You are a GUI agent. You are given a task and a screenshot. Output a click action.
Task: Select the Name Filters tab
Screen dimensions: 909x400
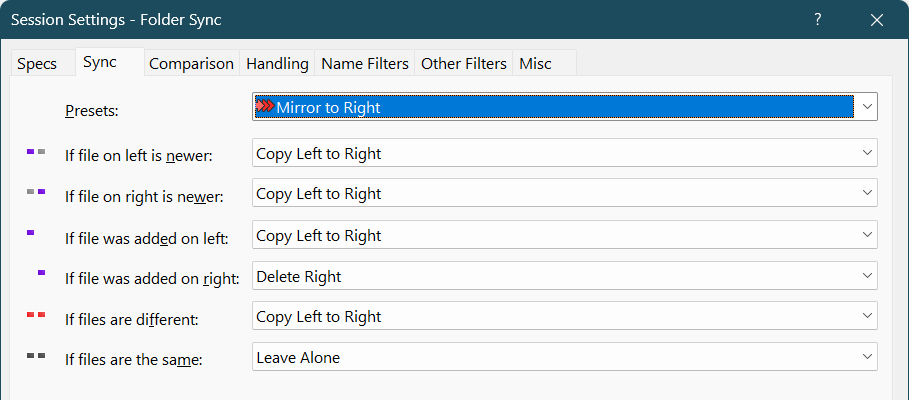click(x=365, y=64)
